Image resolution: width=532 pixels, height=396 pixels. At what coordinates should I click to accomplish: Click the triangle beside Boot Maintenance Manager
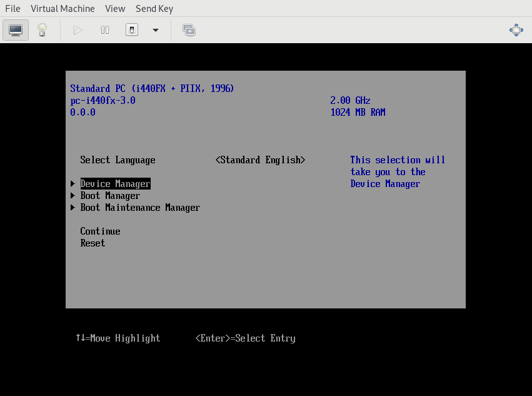tap(73, 208)
